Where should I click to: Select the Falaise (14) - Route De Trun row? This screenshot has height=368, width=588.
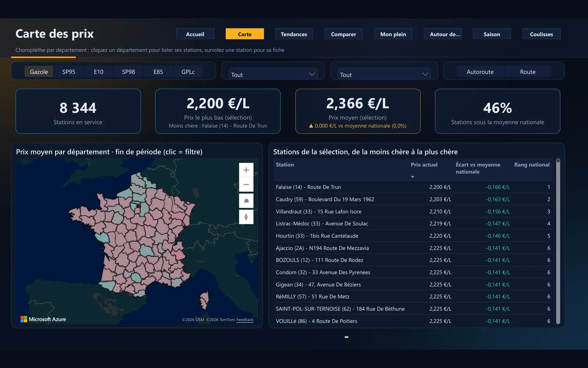click(x=413, y=187)
